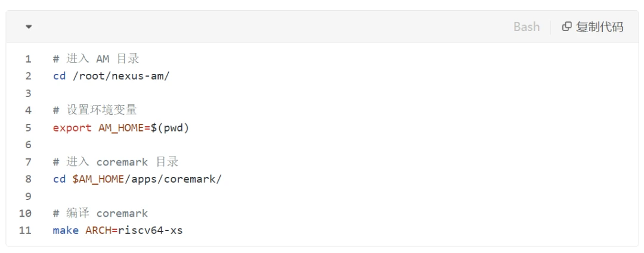644x253 pixels.
Task: Click line number 11 in the gutter
Action: [x=25, y=230]
